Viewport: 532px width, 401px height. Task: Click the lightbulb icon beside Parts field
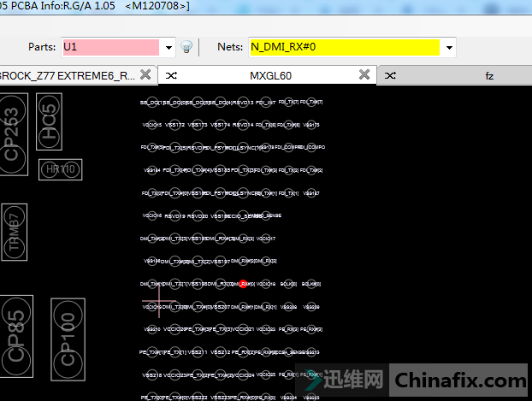tap(186, 47)
